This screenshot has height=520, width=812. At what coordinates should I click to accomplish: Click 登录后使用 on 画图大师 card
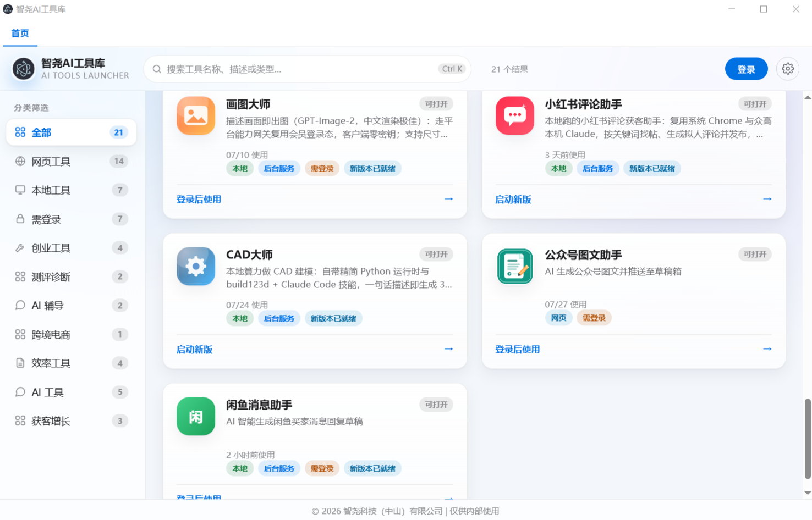point(199,200)
